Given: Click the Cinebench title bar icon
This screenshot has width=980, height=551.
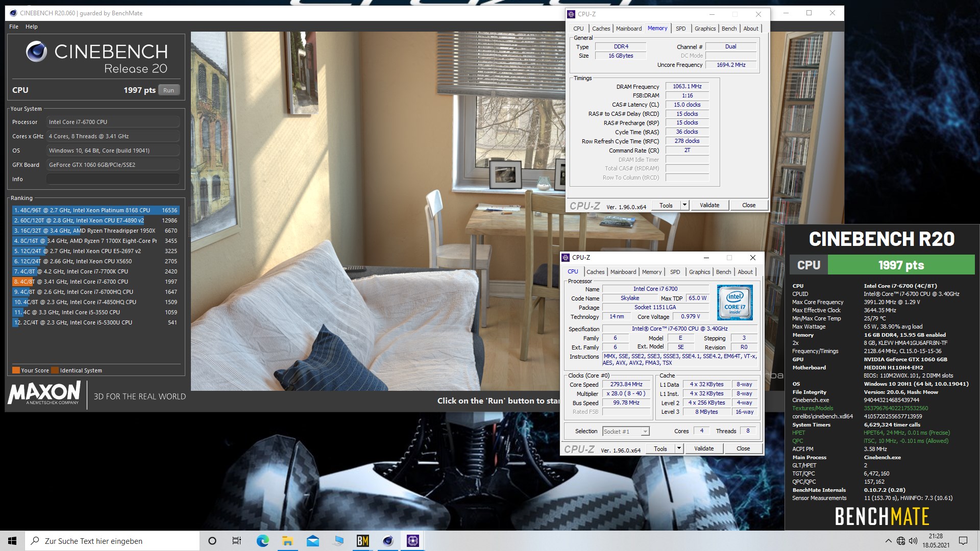Looking at the screenshot, I should [13, 13].
